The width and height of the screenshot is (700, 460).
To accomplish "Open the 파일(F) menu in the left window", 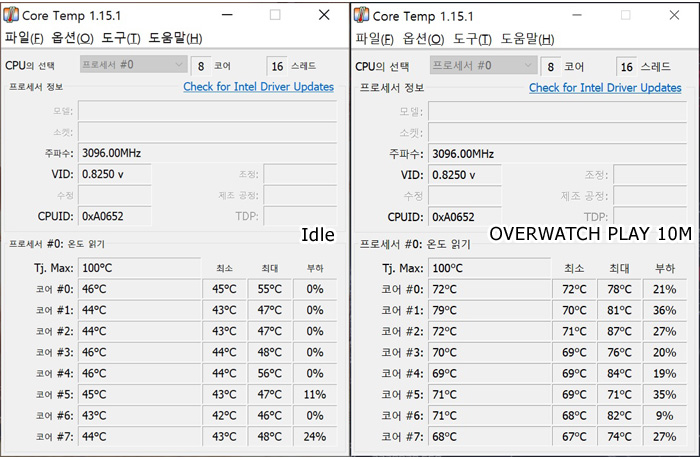I will point(24,38).
